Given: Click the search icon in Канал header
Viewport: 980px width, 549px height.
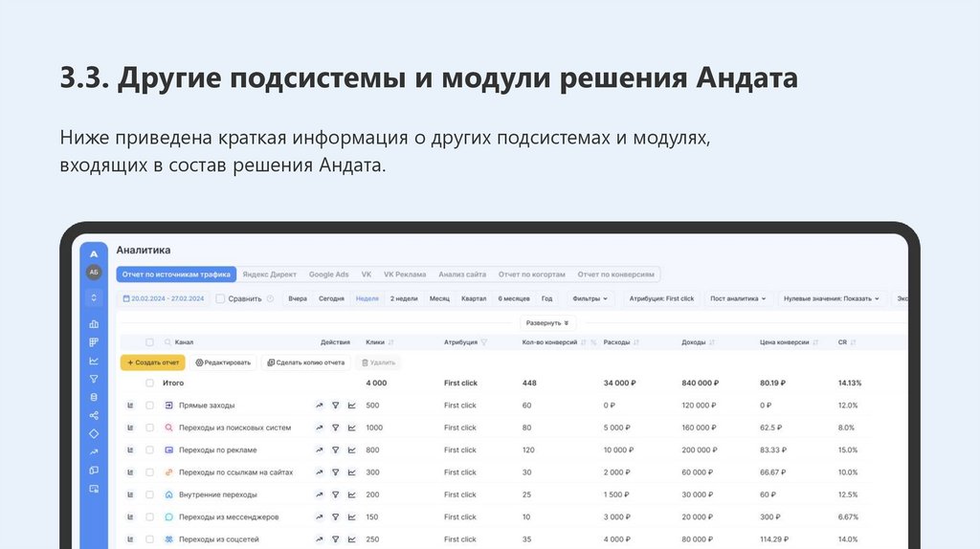Looking at the screenshot, I should (167, 342).
